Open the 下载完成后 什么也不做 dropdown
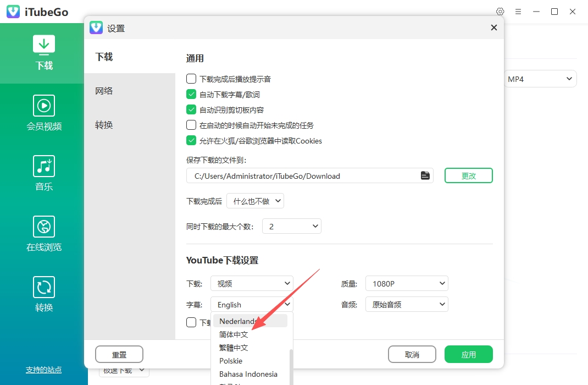 (255, 201)
